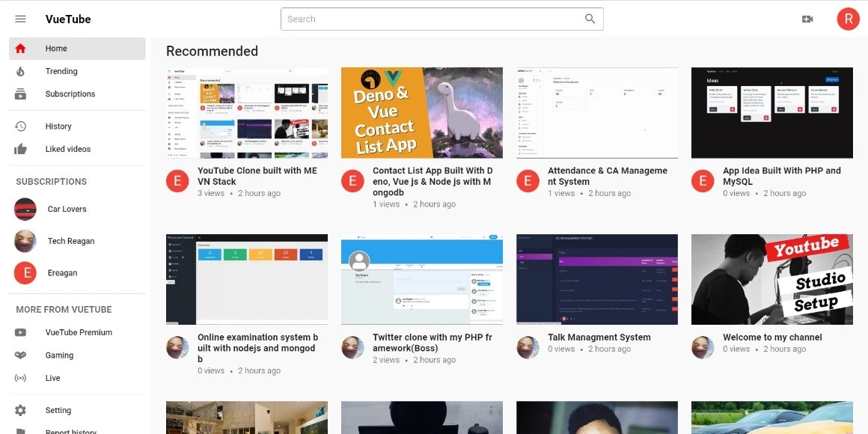The width and height of the screenshot is (868, 434).
Task: Click title 'Welcome to my channel'
Action: [x=772, y=337]
